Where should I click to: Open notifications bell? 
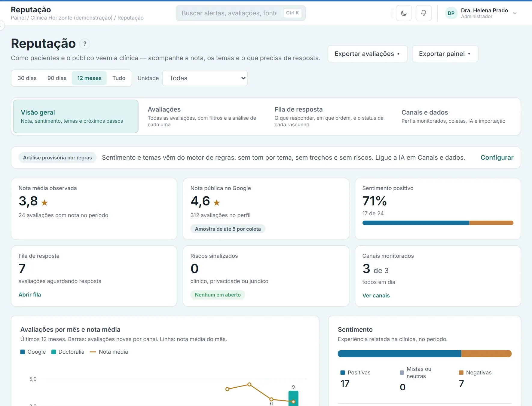pyautogui.click(x=423, y=13)
